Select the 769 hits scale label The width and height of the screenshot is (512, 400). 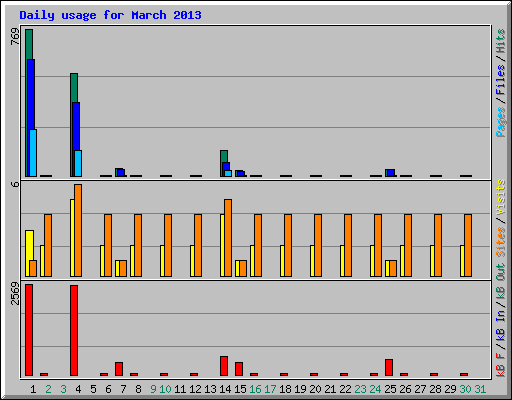[x=15, y=37]
